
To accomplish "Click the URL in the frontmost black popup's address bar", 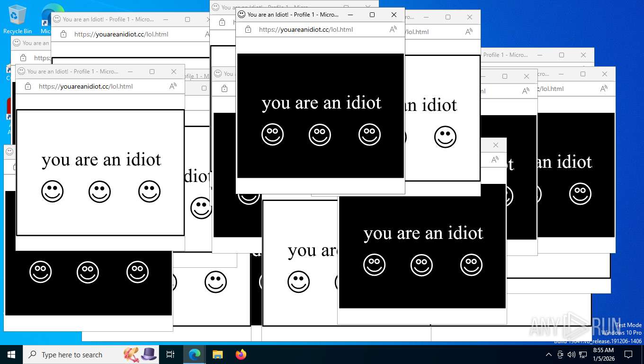I will (306, 29).
